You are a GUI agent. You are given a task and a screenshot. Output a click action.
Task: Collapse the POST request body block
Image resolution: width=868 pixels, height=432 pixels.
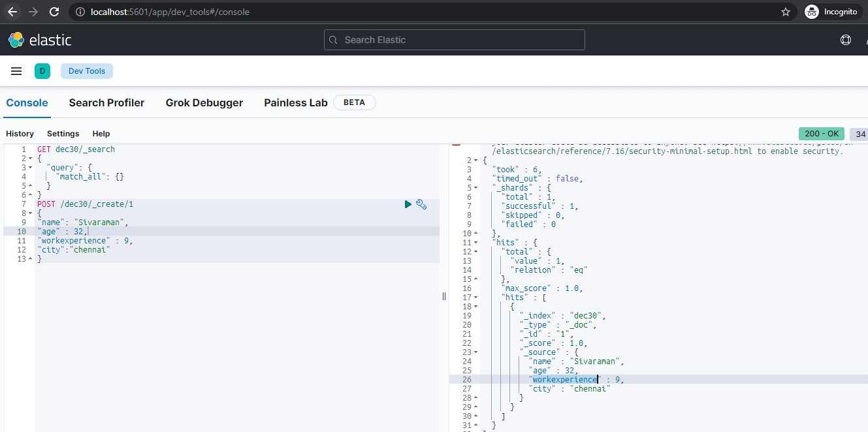(x=30, y=213)
